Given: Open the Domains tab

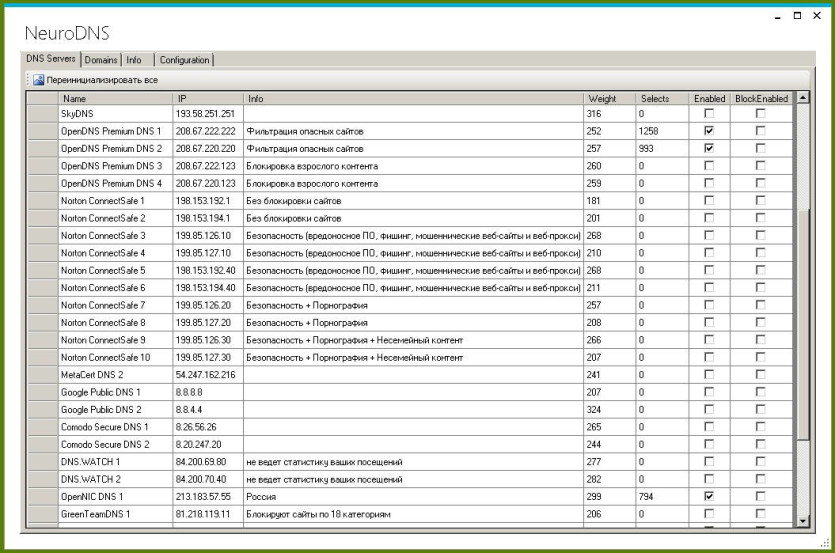Looking at the screenshot, I should (101, 60).
